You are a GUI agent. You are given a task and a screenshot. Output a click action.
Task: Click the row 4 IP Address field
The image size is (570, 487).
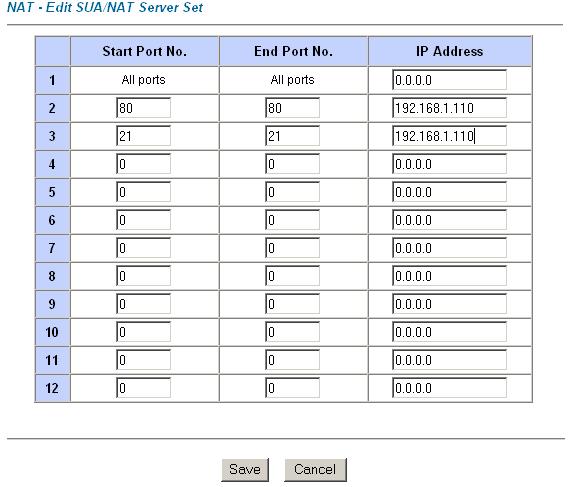449,164
